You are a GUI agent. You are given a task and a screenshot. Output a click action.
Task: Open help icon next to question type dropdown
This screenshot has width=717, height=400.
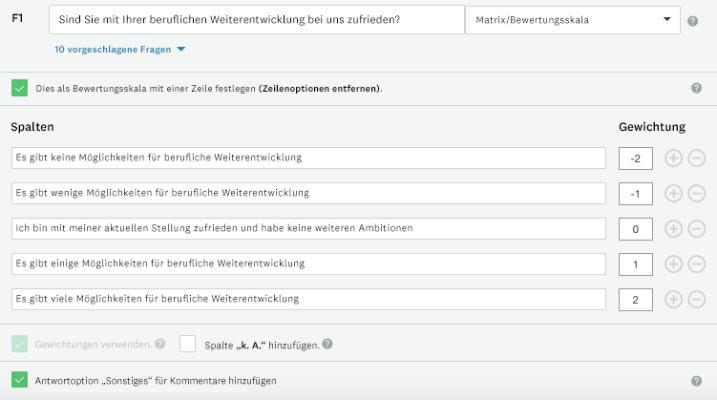tap(693, 20)
